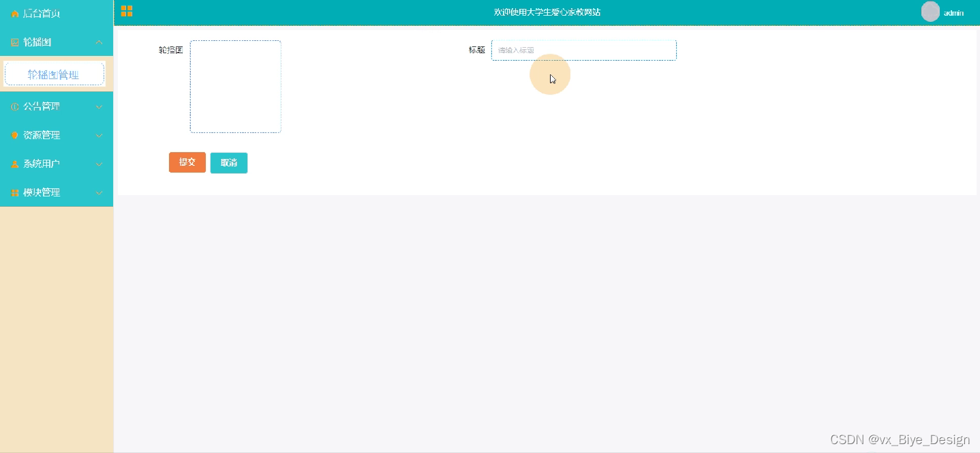The width and height of the screenshot is (980, 453).
Task: Click the user icon beside 系统用户
Action: [x=15, y=164]
